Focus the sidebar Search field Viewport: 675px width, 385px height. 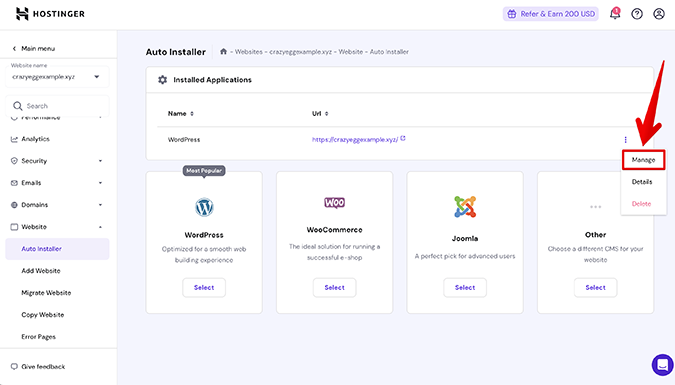click(x=57, y=106)
